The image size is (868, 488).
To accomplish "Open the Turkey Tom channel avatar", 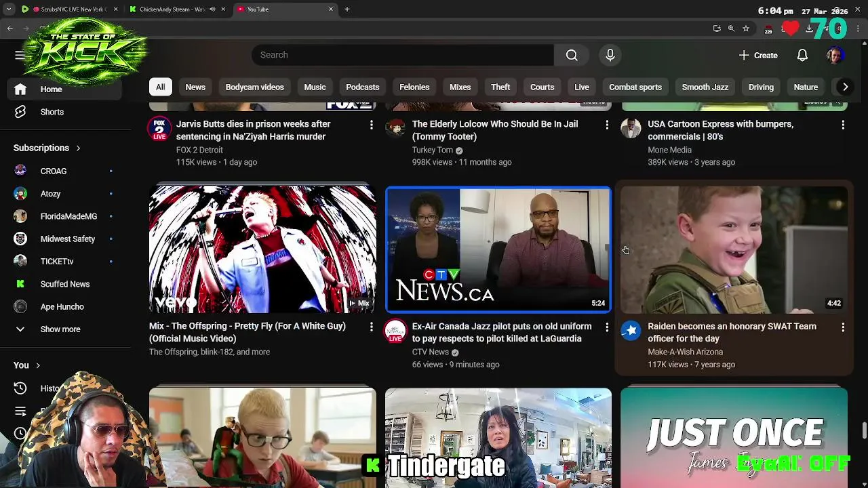I will pos(395,127).
